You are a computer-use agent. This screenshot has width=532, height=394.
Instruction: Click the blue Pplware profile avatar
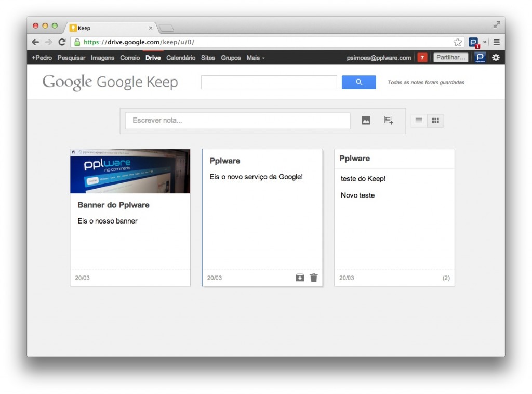(480, 57)
